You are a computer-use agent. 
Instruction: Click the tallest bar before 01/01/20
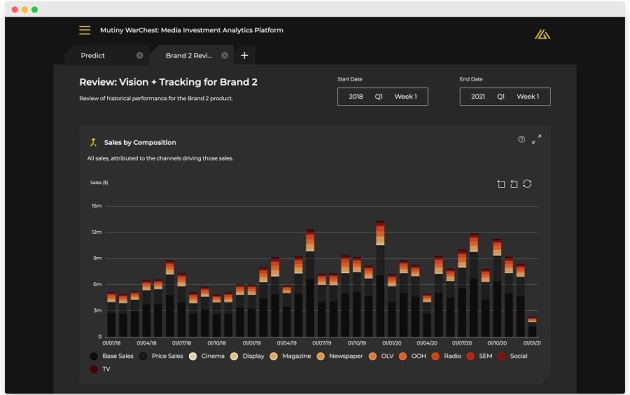point(380,278)
